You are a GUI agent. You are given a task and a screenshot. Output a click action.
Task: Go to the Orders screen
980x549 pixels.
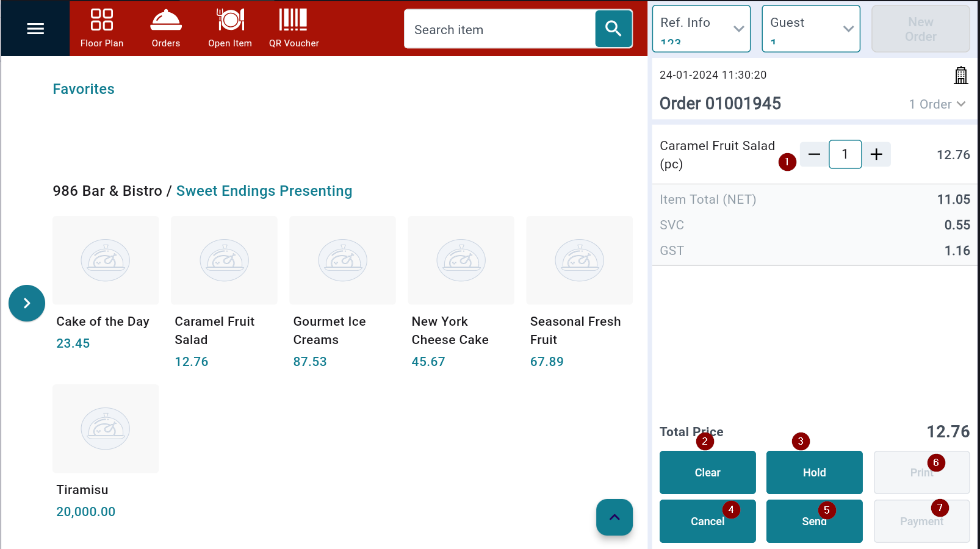tap(166, 28)
